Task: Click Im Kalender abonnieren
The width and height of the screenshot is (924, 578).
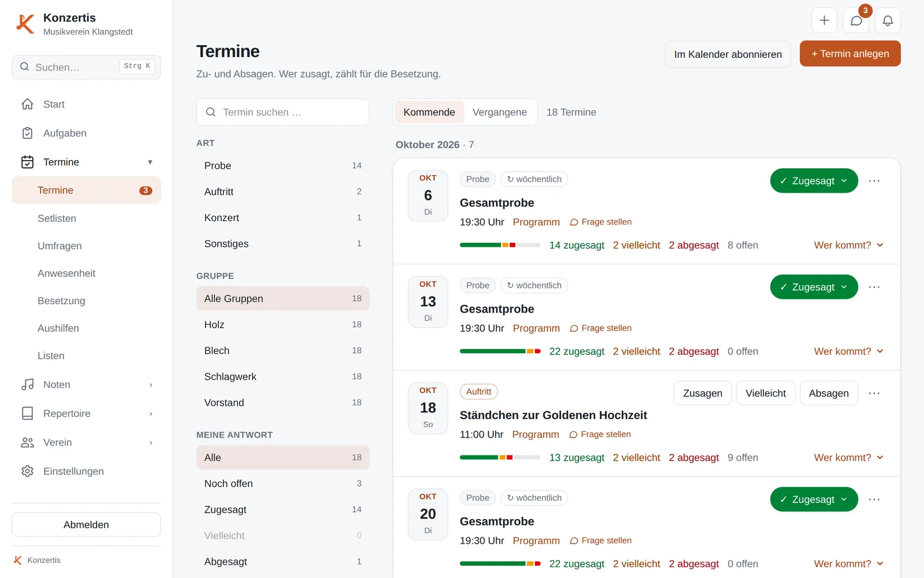Action: click(x=728, y=54)
